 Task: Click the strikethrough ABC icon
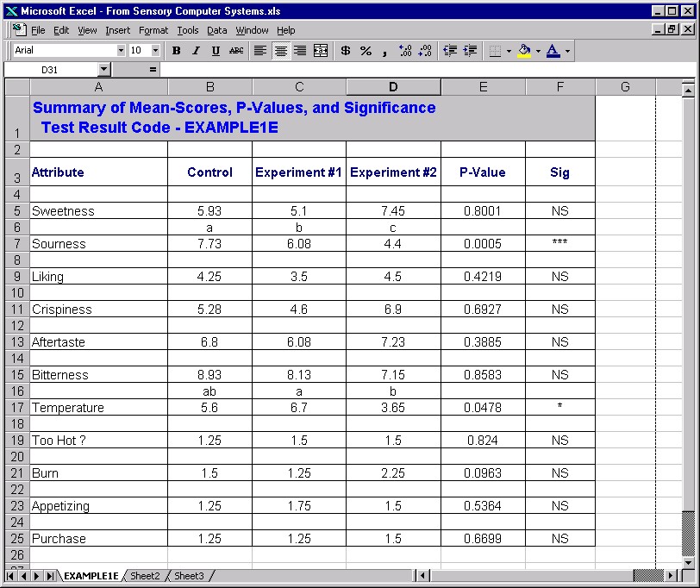tap(236, 51)
